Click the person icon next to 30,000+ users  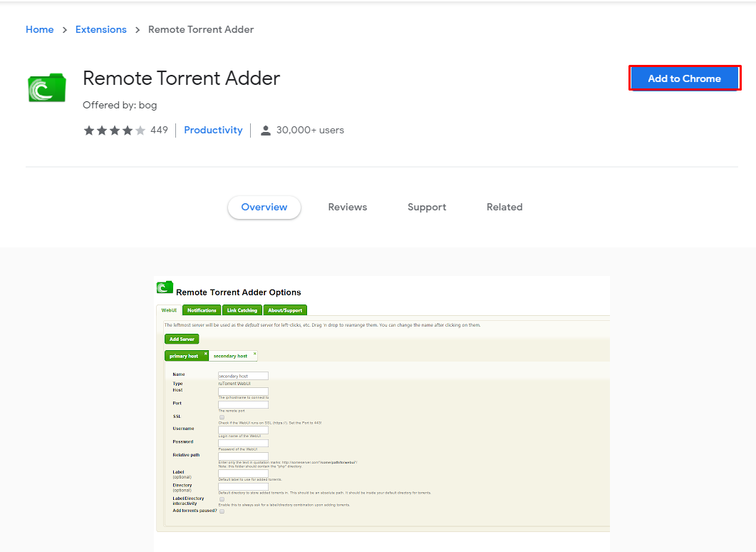(x=266, y=130)
